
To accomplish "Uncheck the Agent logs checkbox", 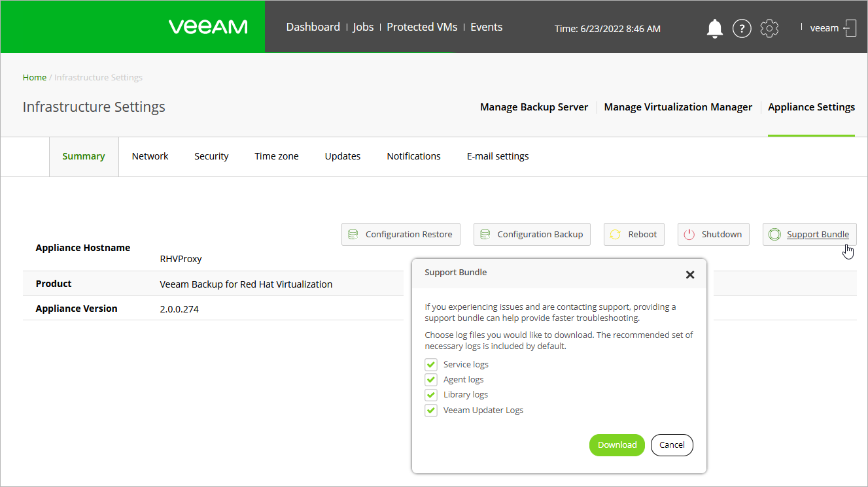I will [x=431, y=380].
